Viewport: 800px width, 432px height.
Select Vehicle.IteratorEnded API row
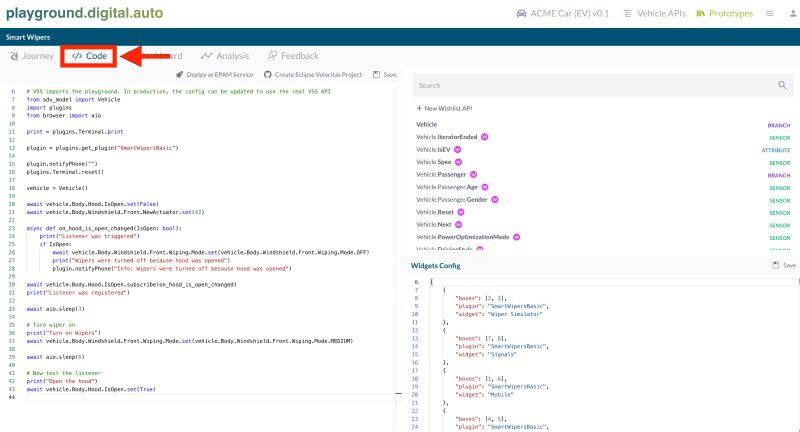[603, 137]
